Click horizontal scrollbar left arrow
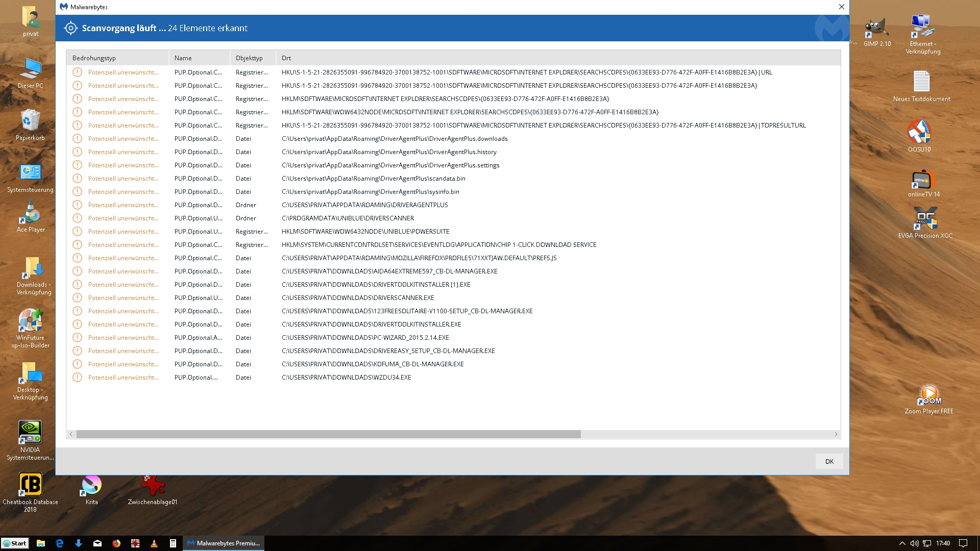This screenshot has height=551, width=980. click(71, 434)
